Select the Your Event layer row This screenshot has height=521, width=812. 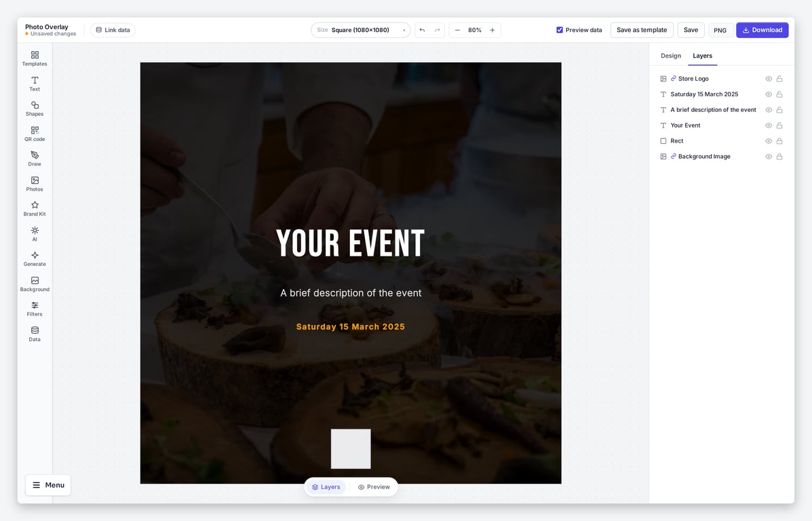(721, 126)
